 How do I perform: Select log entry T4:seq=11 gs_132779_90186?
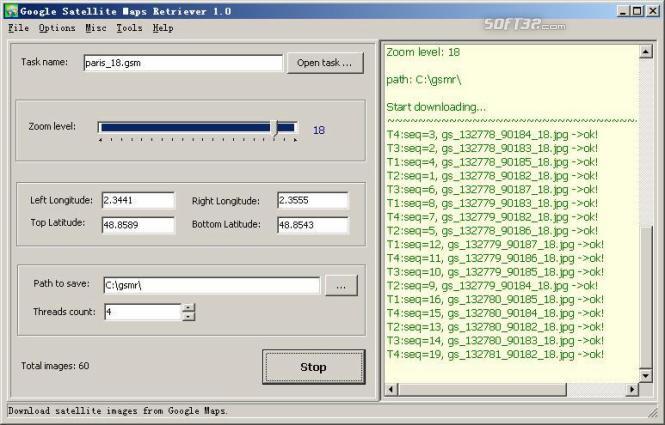pyautogui.click(x=495, y=258)
